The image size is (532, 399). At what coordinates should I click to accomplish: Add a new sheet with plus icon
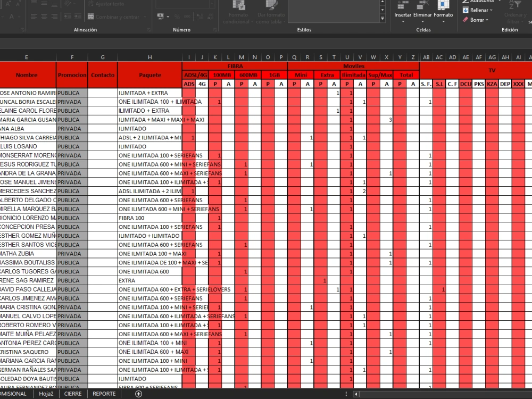tap(138, 394)
